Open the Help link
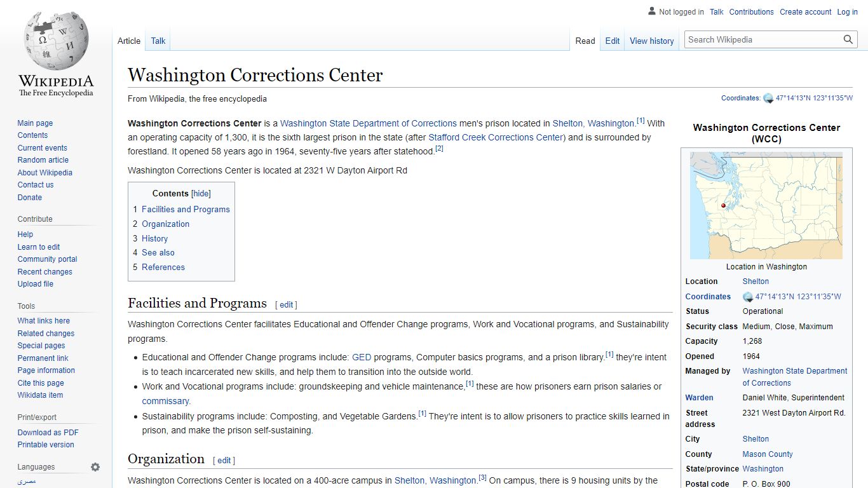This screenshot has height=488, width=868. tap(25, 234)
